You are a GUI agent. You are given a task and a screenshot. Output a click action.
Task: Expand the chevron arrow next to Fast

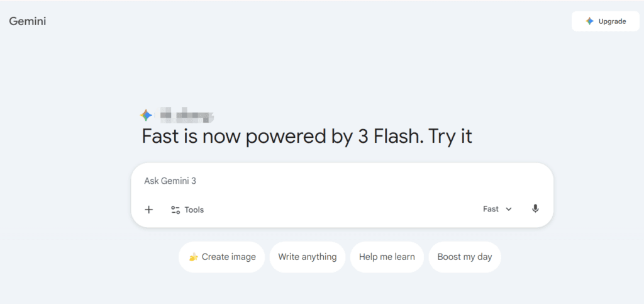pos(509,209)
